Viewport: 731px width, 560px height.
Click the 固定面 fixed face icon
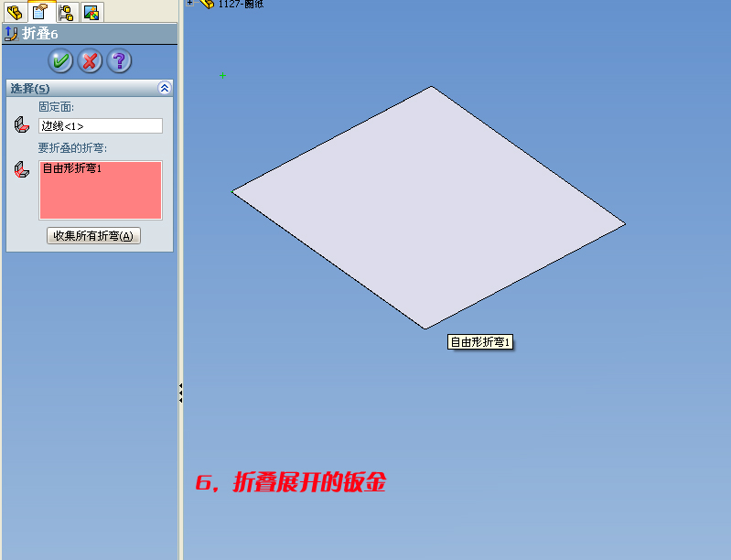pyautogui.click(x=21, y=124)
